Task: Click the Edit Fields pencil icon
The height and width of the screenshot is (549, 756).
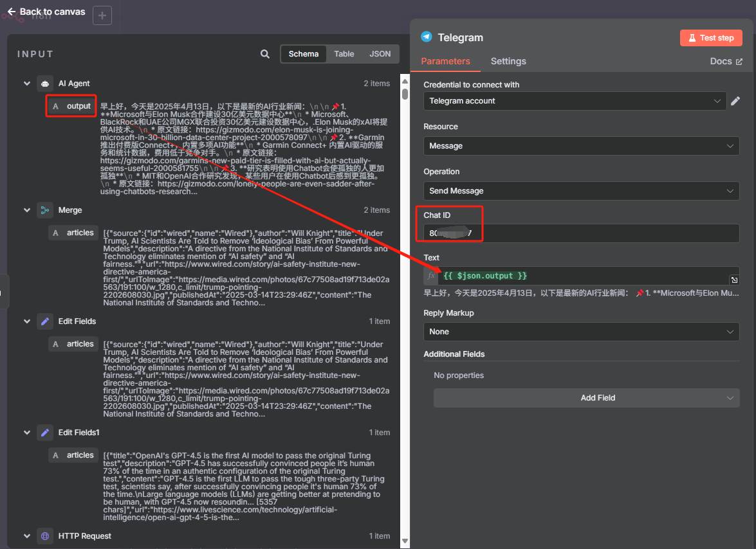Action: (45, 321)
